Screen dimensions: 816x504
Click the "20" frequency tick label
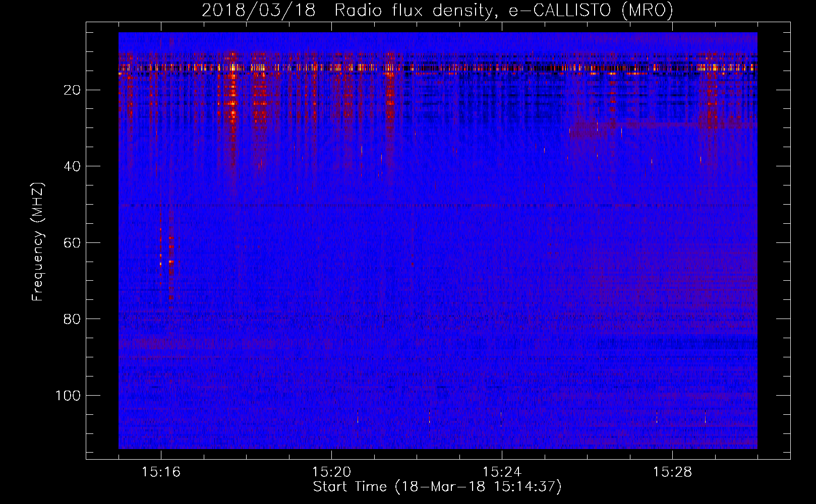[72, 90]
